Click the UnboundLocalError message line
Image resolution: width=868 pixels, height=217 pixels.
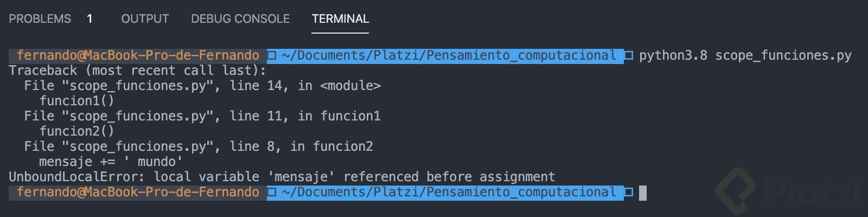pos(282,177)
